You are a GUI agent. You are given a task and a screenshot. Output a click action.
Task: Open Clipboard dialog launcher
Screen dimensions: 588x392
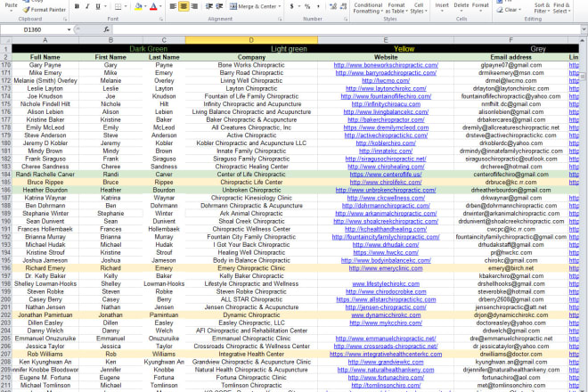(65, 19)
